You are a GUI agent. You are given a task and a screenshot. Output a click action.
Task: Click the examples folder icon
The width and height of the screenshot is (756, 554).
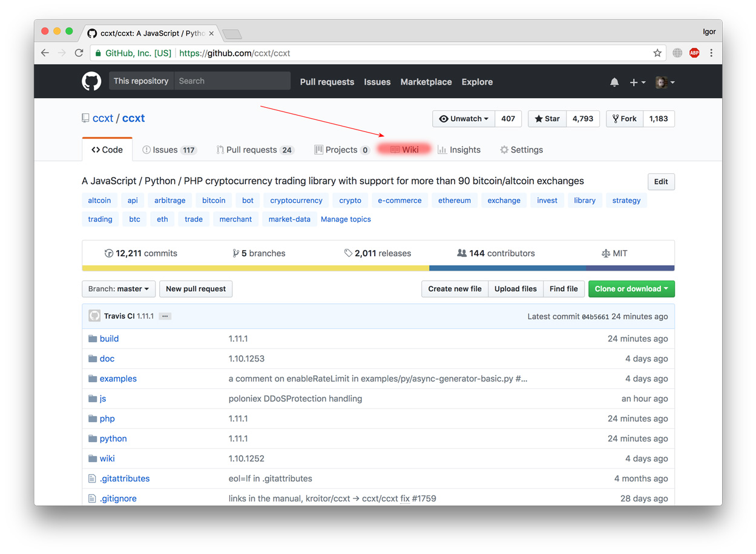(x=93, y=378)
